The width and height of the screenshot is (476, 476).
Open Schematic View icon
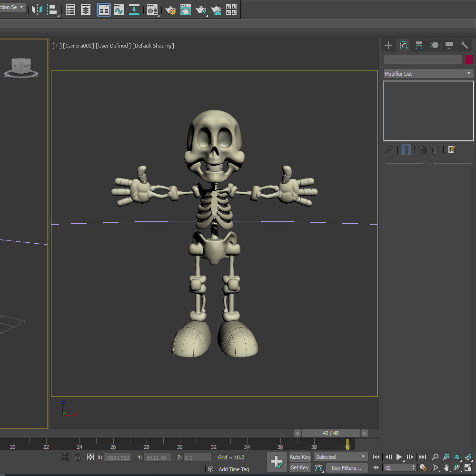click(134, 10)
